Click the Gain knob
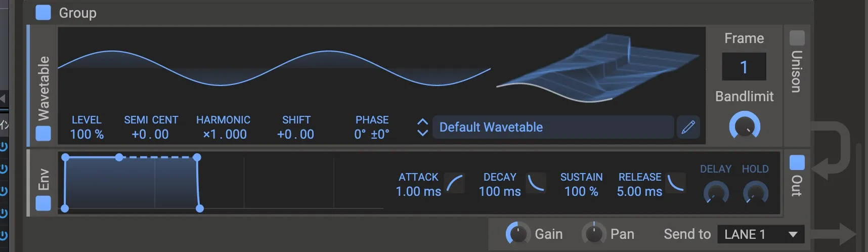 517,234
